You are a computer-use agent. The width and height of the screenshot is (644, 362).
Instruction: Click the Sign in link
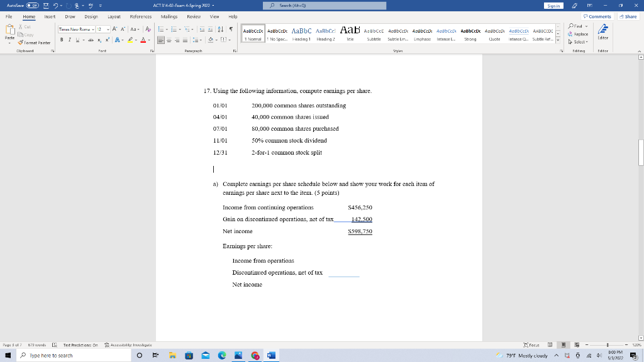[555, 4]
